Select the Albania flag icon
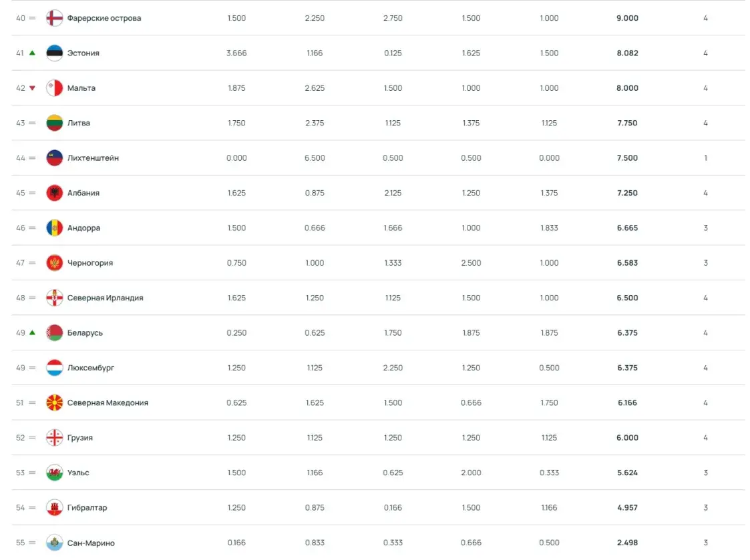 (54, 193)
